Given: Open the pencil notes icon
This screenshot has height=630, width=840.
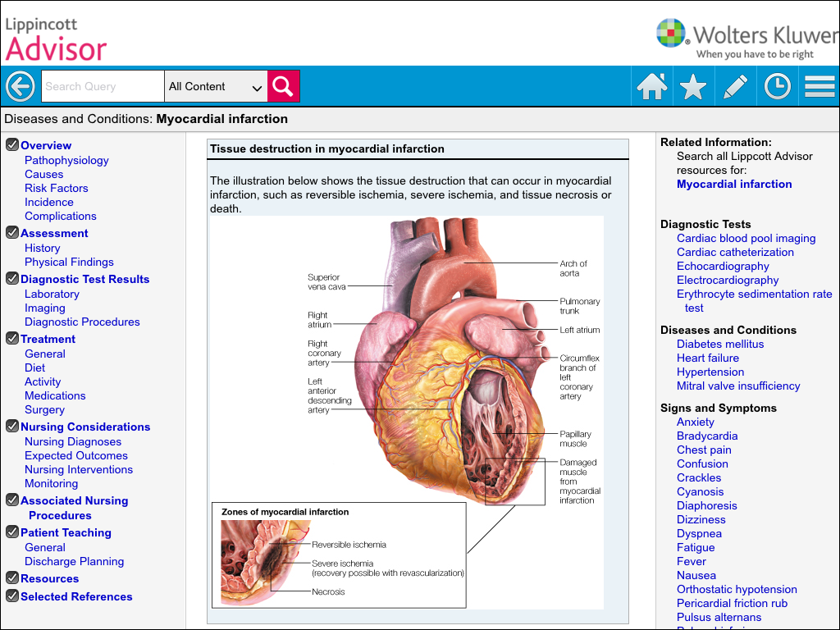Looking at the screenshot, I should pos(735,86).
